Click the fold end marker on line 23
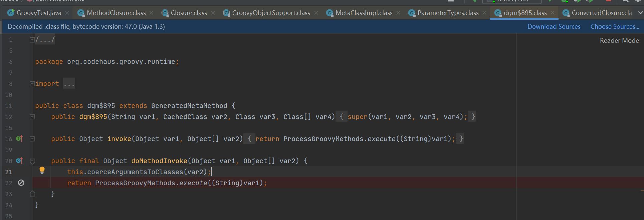644x220 pixels. click(32, 194)
